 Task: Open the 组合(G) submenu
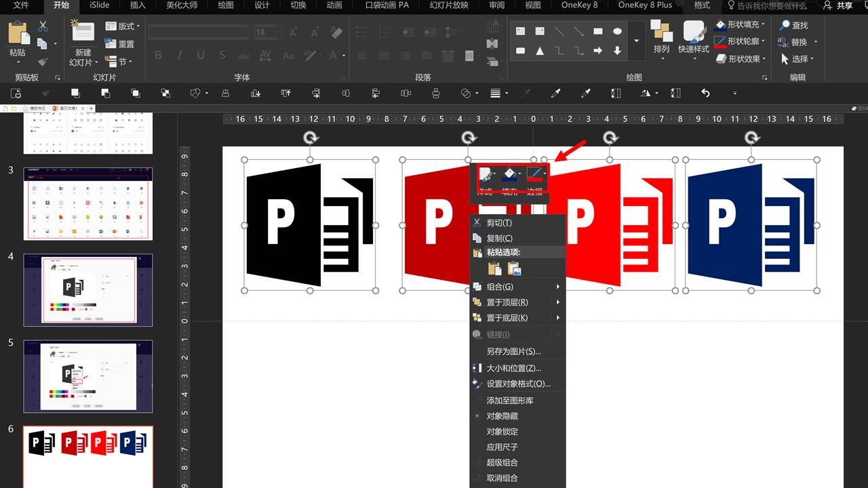pos(517,287)
